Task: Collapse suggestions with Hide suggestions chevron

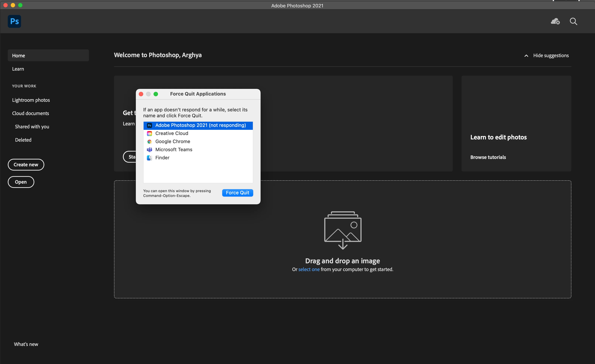Action: [526, 56]
